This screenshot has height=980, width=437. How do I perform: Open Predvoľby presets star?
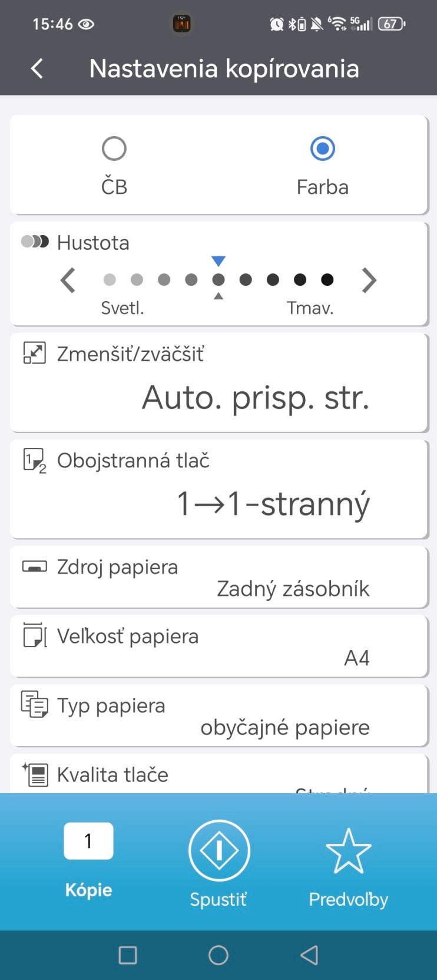[x=348, y=852]
